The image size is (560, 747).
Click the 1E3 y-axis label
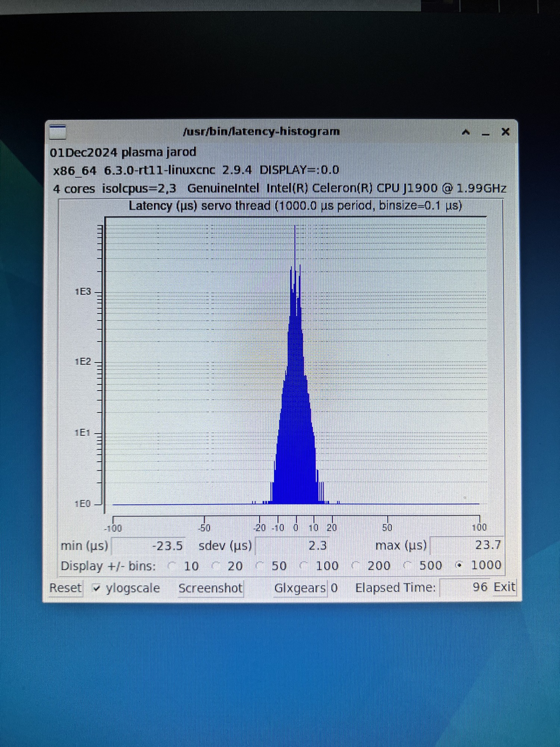coord(83,292)
